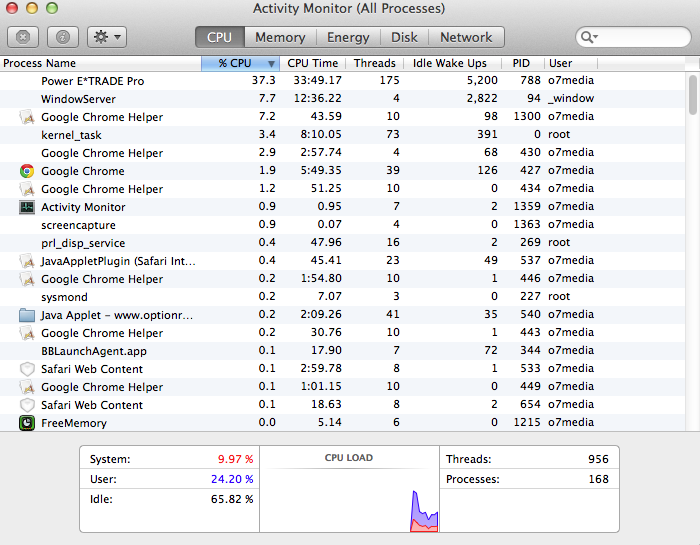This screenshot has width=700, height=545.
Task: Switch to the CPU tab
Action: [220, 37]
